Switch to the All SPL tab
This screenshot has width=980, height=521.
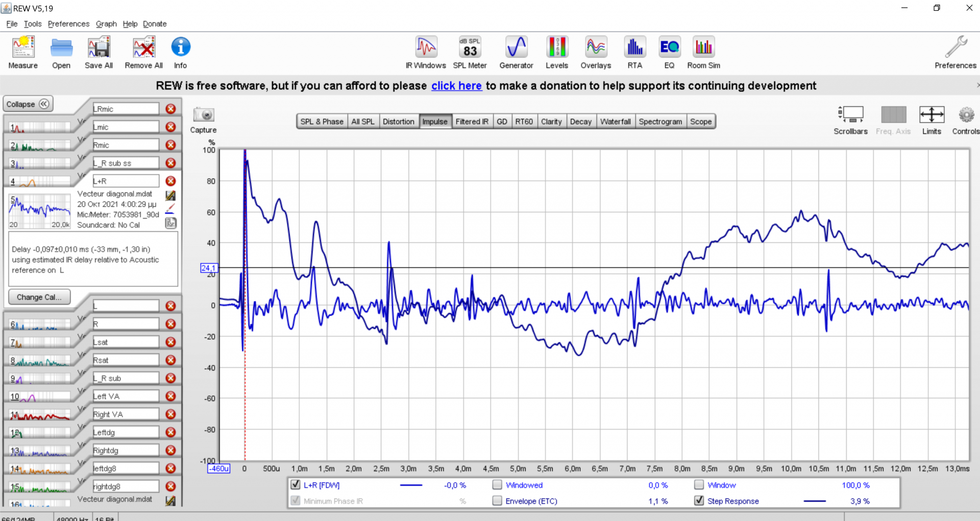363,122
